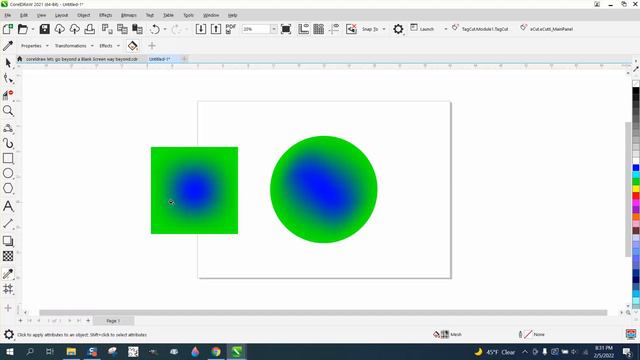Toggle the grid display
Viewport: 640px width, 360px height.
[x=318, y=29]
